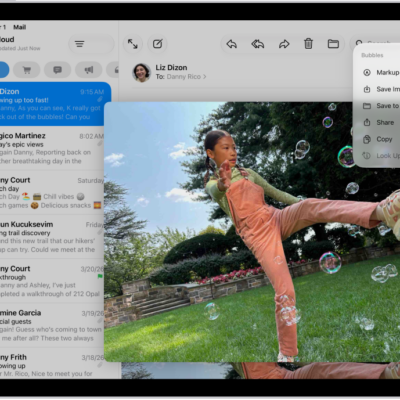Viewport: 400px width, 400px height.
Task: Open the Mail menu at top
Action: [20, 27]
